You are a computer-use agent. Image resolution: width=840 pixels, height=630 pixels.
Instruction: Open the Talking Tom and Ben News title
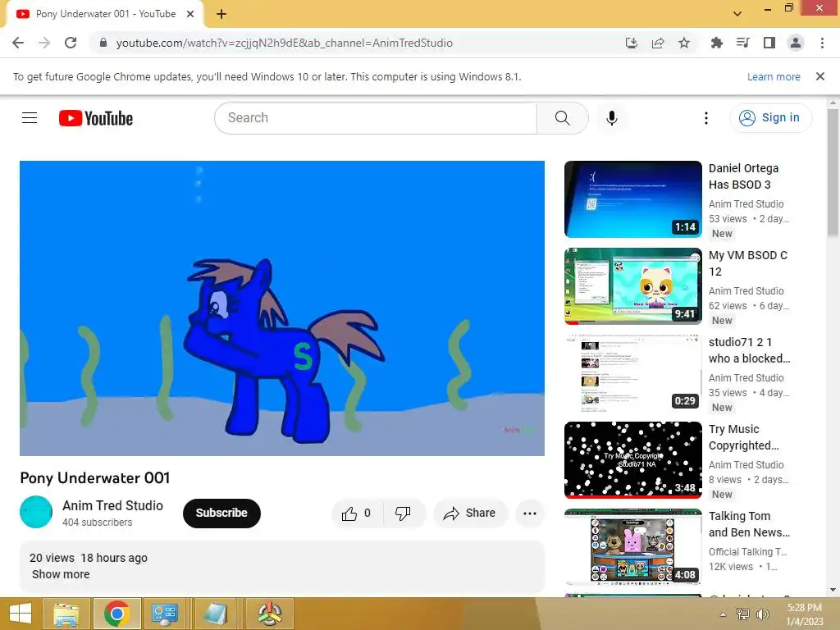[x=750, y=524]
